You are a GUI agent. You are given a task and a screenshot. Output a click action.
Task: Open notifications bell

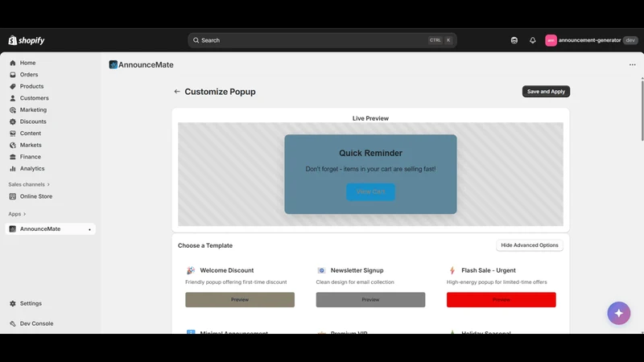(x=533, y=40)
